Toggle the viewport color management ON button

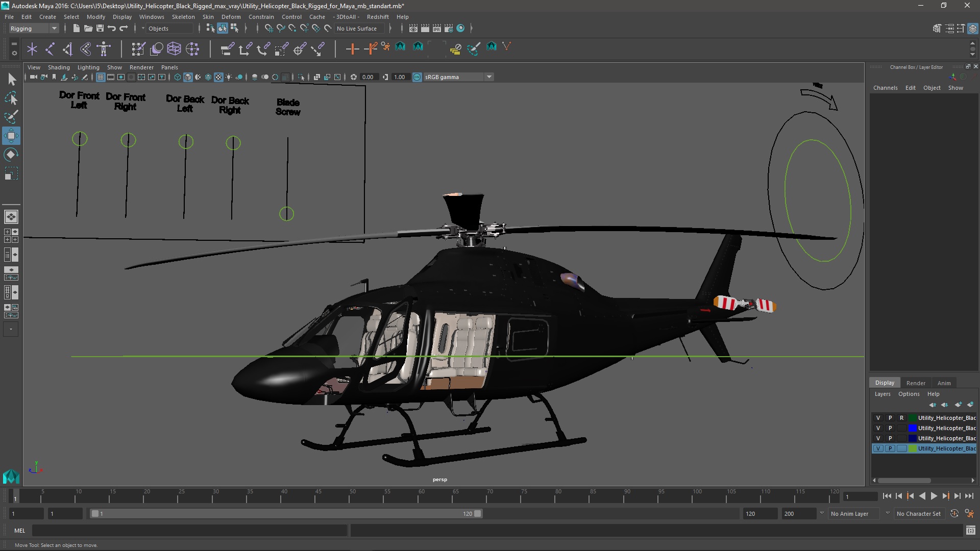tap(417, 77)
